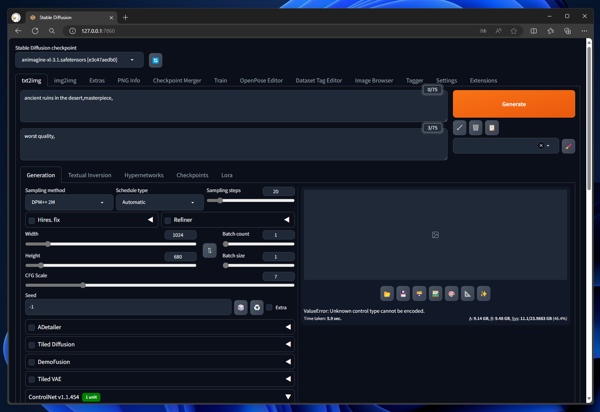This screenshot has width=600, height=412.
Task: Click the Seed input field
Action: coord(128,307)
